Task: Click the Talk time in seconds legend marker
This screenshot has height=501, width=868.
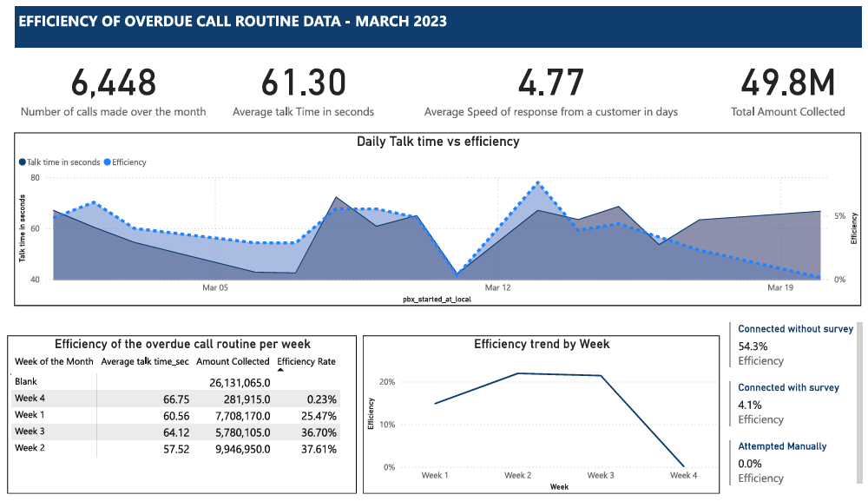Action: [x=22, y=162]
